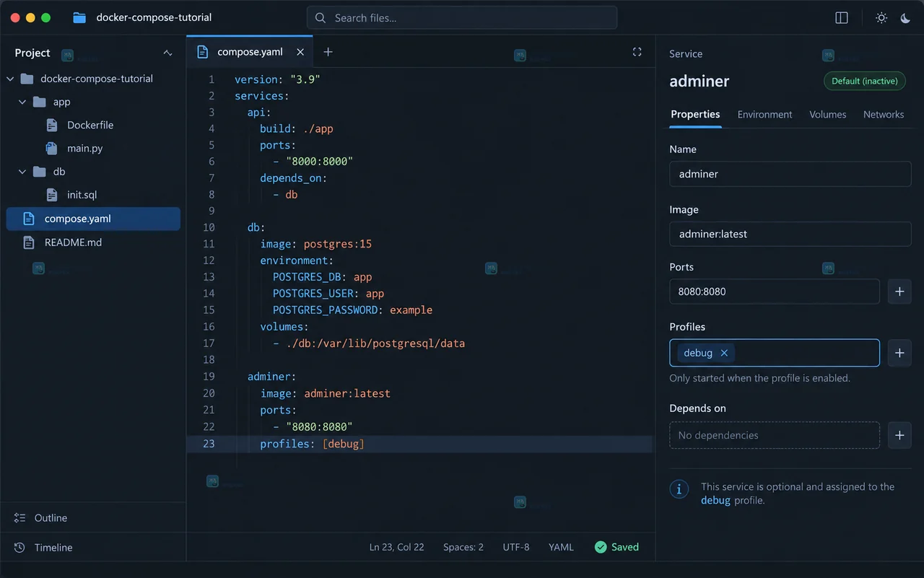Collapse the docker-compose-tutorial root folder
Image resolution: width=924 pixels, height=578 pixels.
[10, 79]
